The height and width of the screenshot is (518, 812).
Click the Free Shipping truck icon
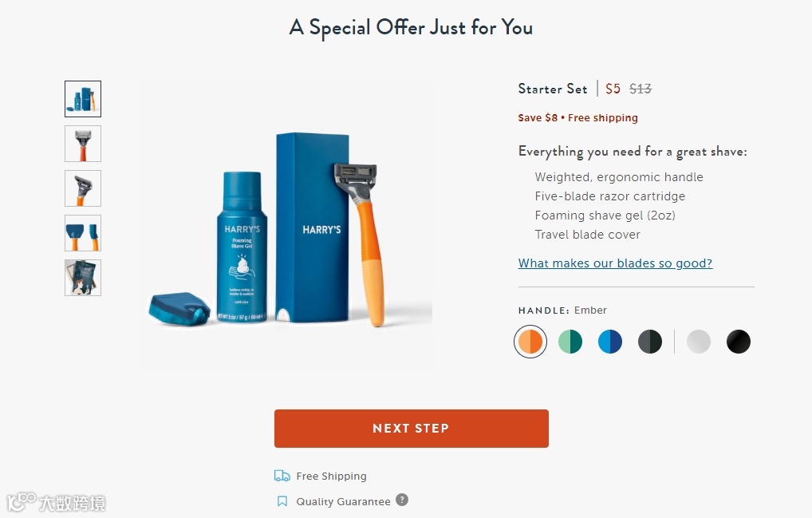[282, 476]
